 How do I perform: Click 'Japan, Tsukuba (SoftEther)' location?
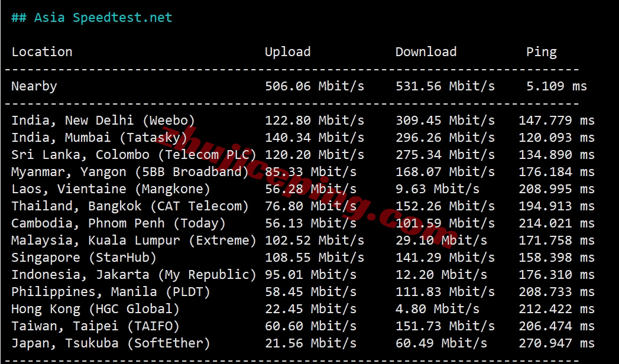[111, 343]
